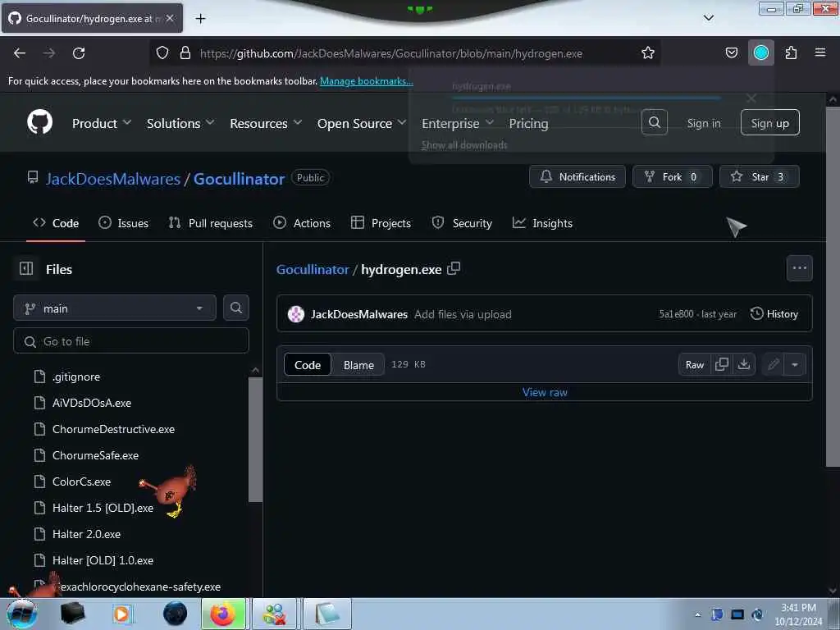Open .gitignore in file tree

point(76,377)
